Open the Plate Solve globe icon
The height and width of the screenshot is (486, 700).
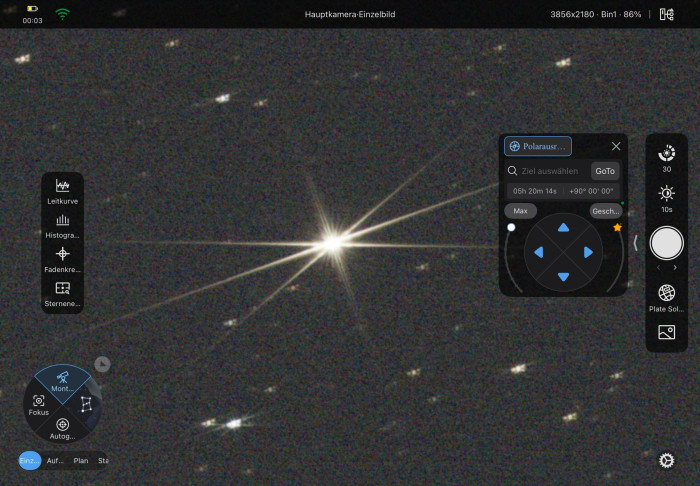pyautogui.click(x=667, y=299)
